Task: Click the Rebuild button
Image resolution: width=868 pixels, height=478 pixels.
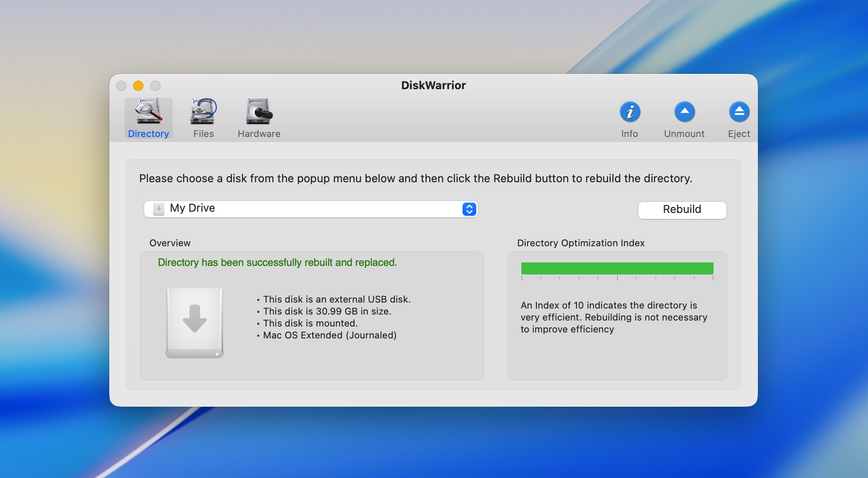Action: pos(682,210)
